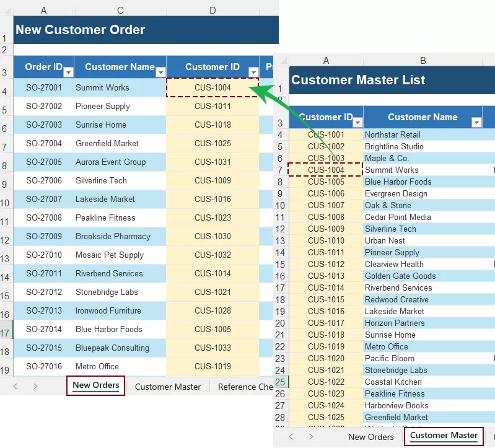Click previous sheet arrow in left workbook
495x448 pixels.
click(x=15, y=386)
